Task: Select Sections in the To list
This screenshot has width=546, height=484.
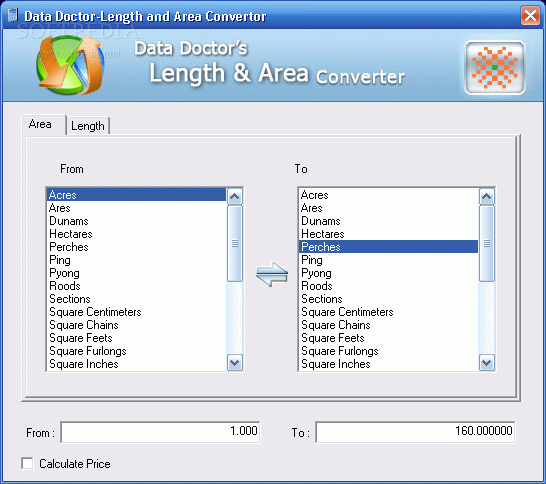Action: tap(389, 299)
